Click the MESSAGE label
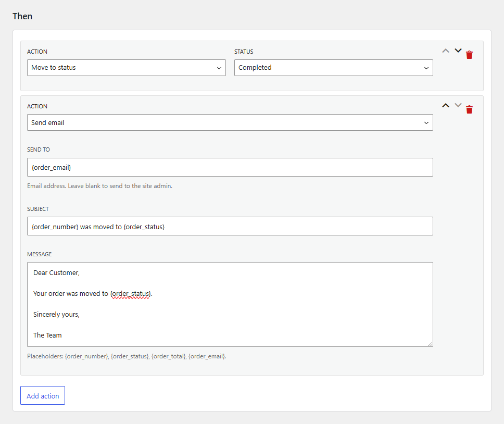The height and width of the screenshot is (424, 504). click(39, 254)
